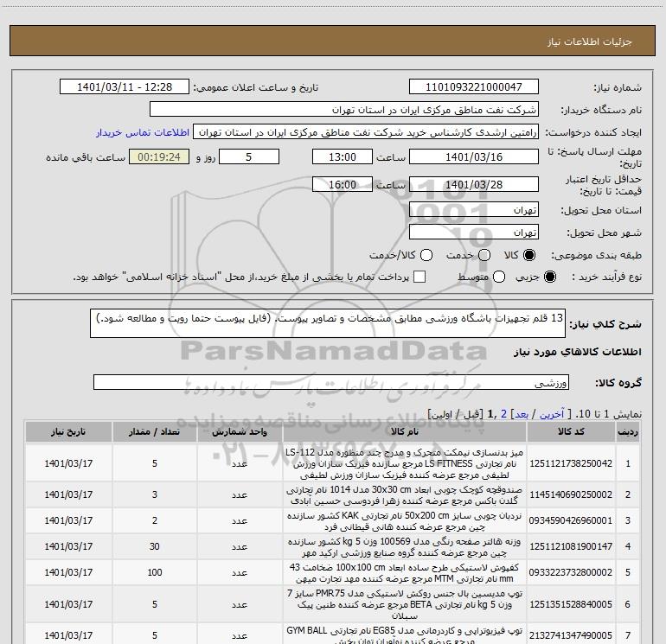This screenshot has height=644, width=666.
Task: Click the تاریخ نیاز column header
Action: click(x=68, y=431)
